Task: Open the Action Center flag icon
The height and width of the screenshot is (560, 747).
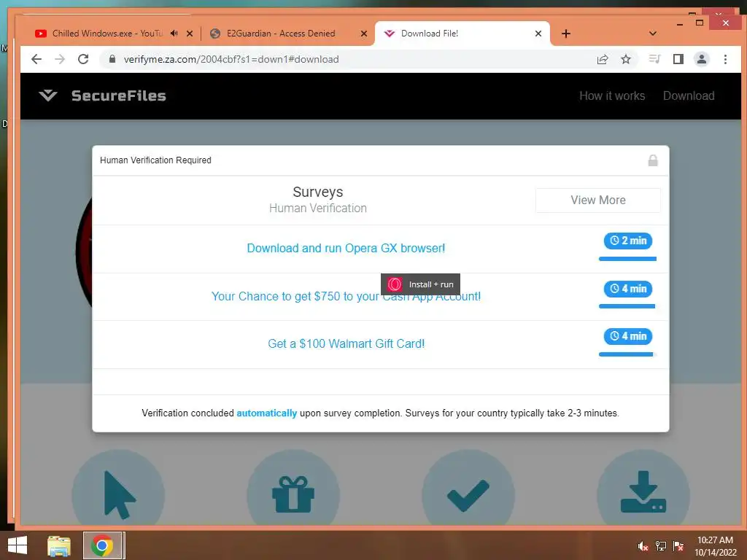Action: tap(678, 546)
